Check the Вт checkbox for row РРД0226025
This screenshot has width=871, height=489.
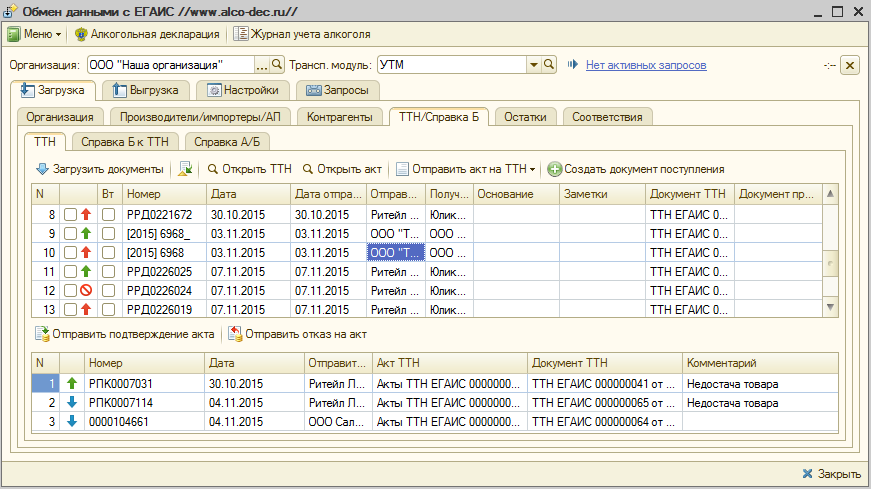pyautogui.click(x=108, y=271)
